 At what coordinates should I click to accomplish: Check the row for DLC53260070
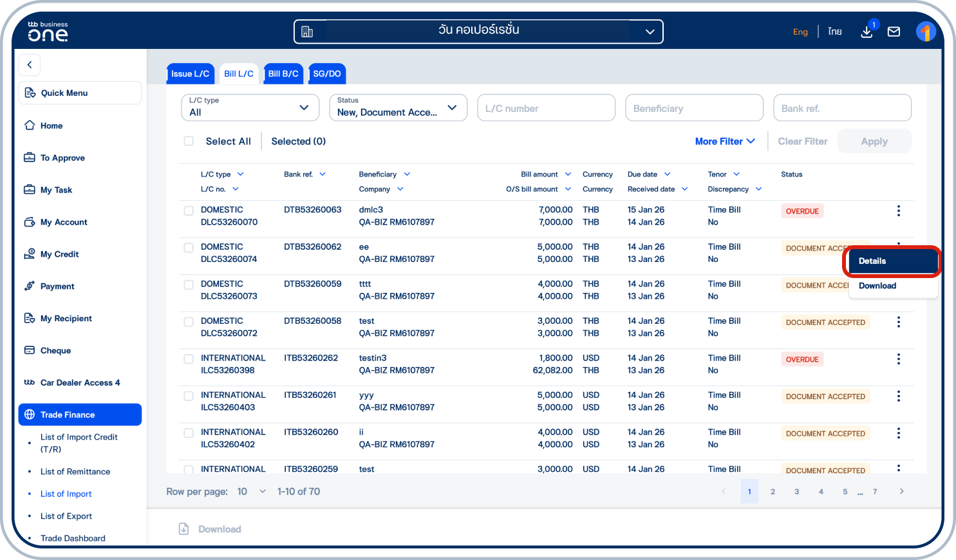click(189, 210)
